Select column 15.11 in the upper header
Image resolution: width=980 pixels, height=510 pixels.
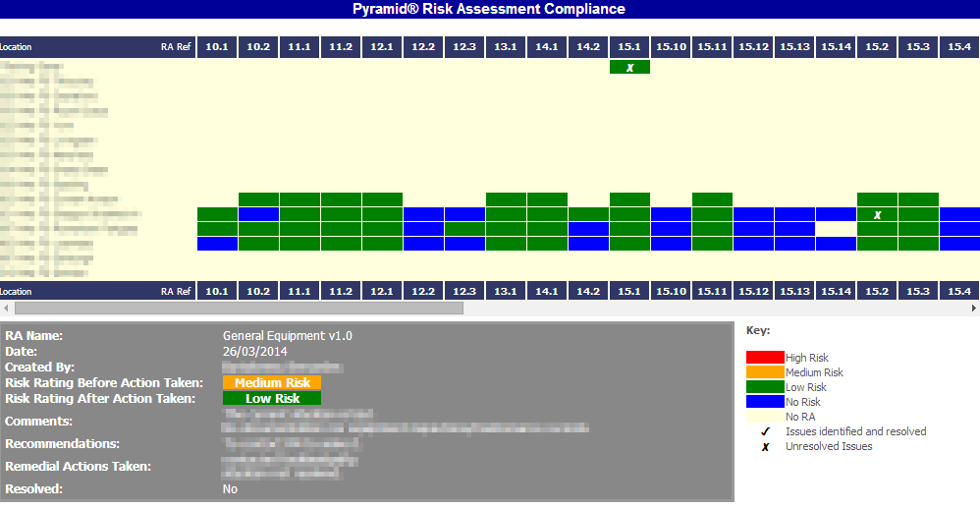click(x=712, y=47)
